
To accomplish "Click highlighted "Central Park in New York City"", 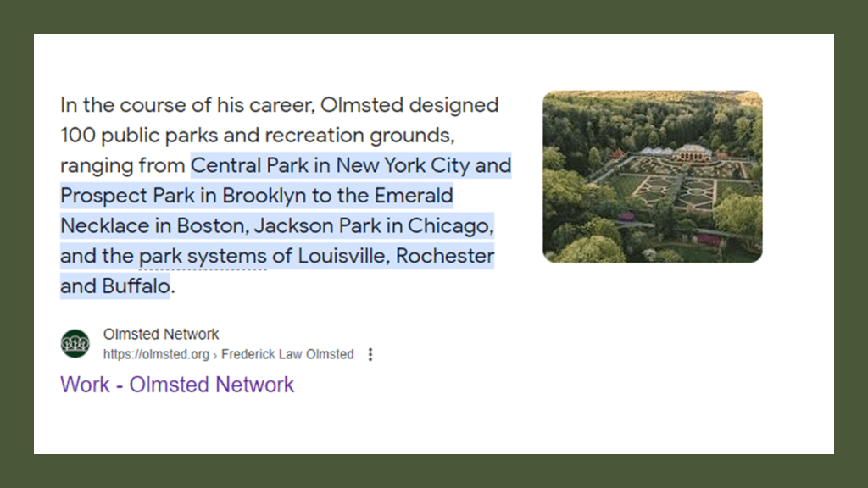I will 331,165.
